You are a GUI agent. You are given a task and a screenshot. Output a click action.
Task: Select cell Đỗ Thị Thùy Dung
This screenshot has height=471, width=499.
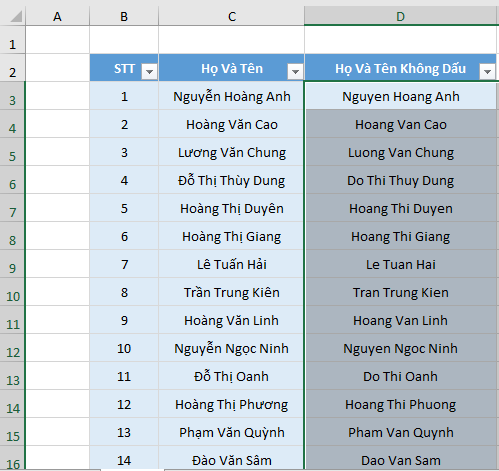[x=232, y=180]
